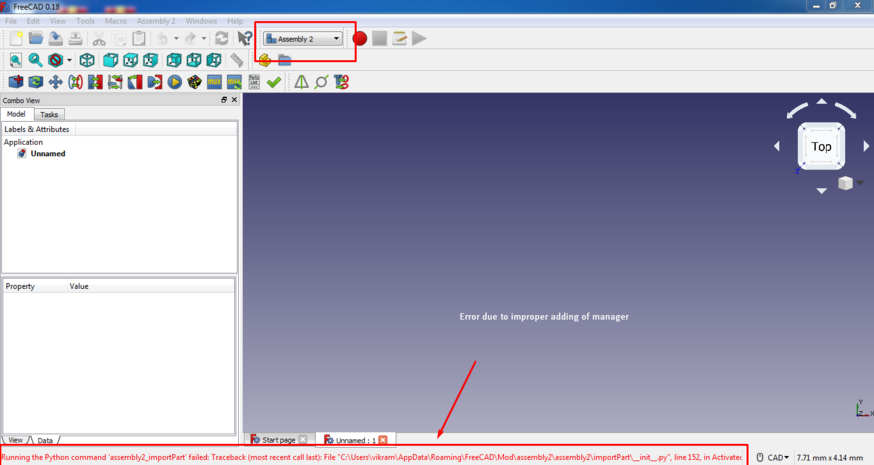Click the Paste clipboard icon

pos(139,38)
